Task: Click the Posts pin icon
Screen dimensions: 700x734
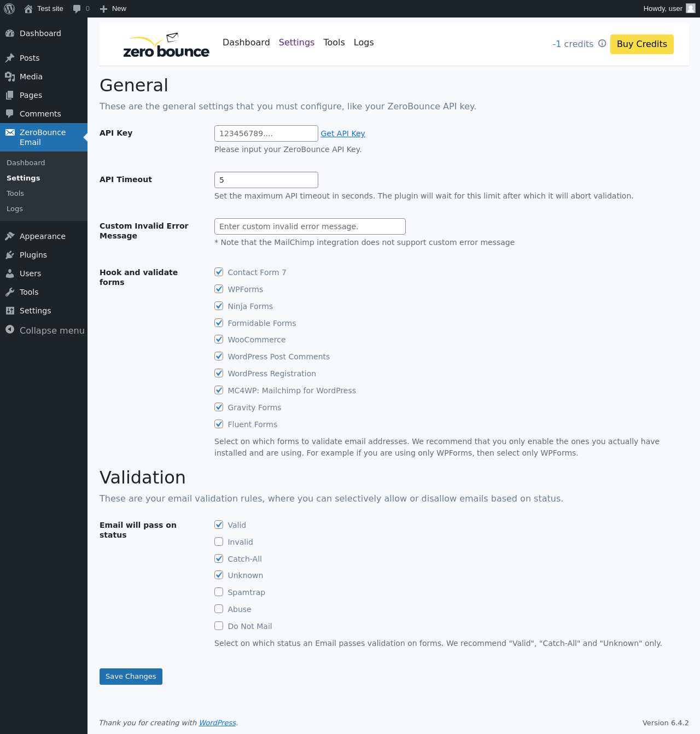Action: tap(10, 58)
